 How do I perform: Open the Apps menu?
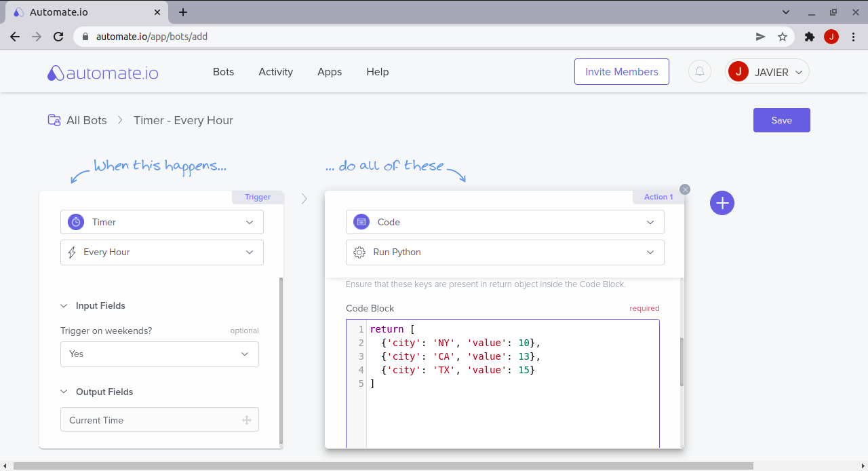330,71
